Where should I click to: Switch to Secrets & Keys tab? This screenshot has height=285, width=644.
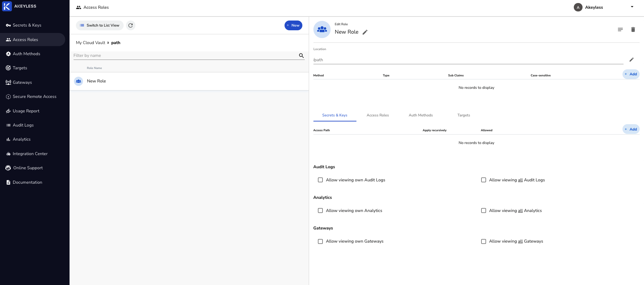tap(335, 115)
